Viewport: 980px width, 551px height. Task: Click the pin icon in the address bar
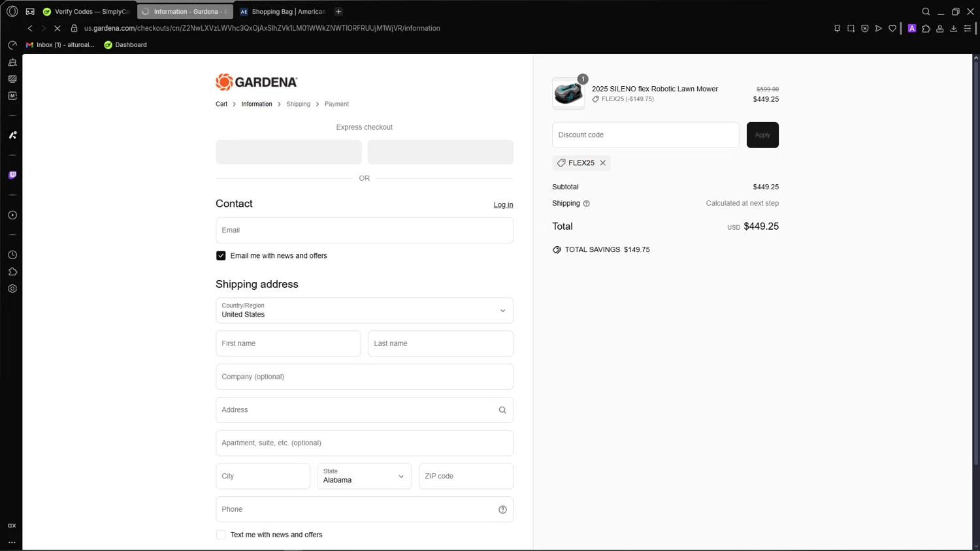[x=837, y=28]
